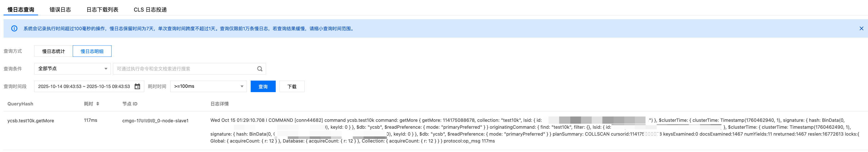Close the blue info banner
This screenshot has height=152, width=868.
(861, 29)
